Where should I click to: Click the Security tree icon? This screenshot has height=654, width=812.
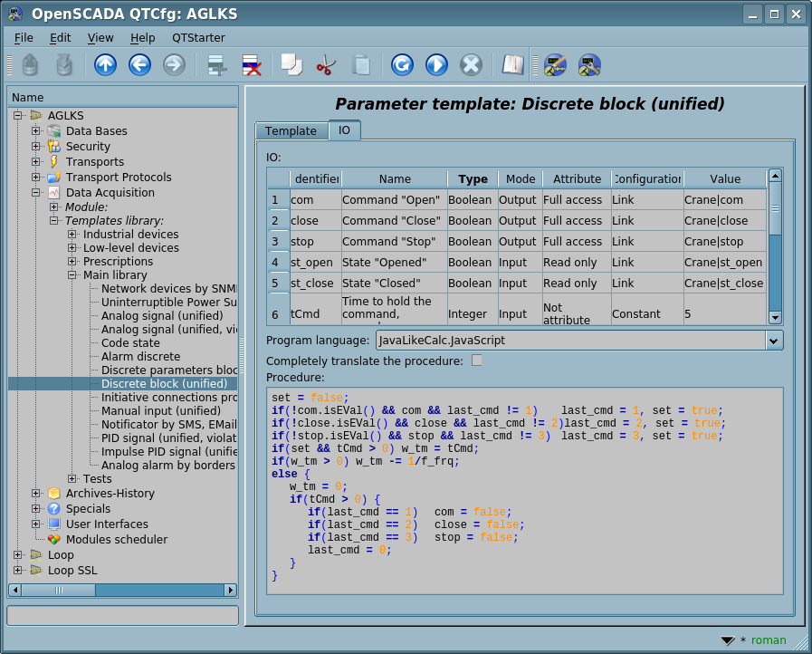pyautogui.click(x=53, y=146)
